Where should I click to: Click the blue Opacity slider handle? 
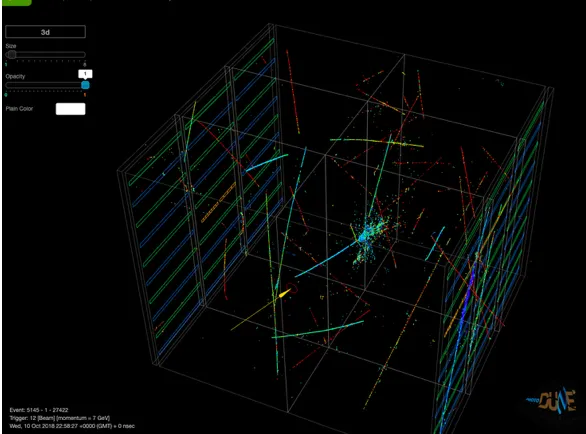coord(85,85)
